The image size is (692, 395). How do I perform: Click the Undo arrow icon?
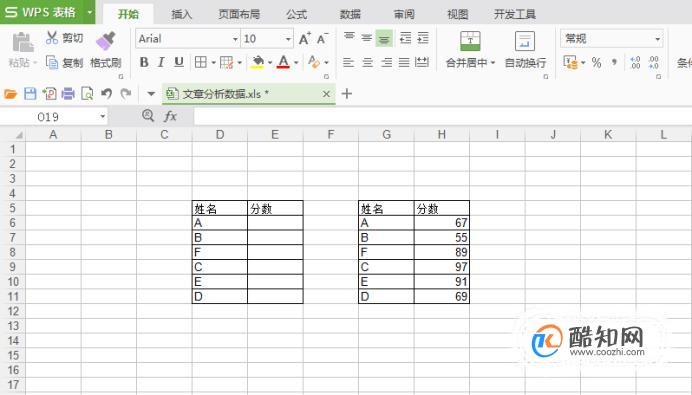point(106,94)
